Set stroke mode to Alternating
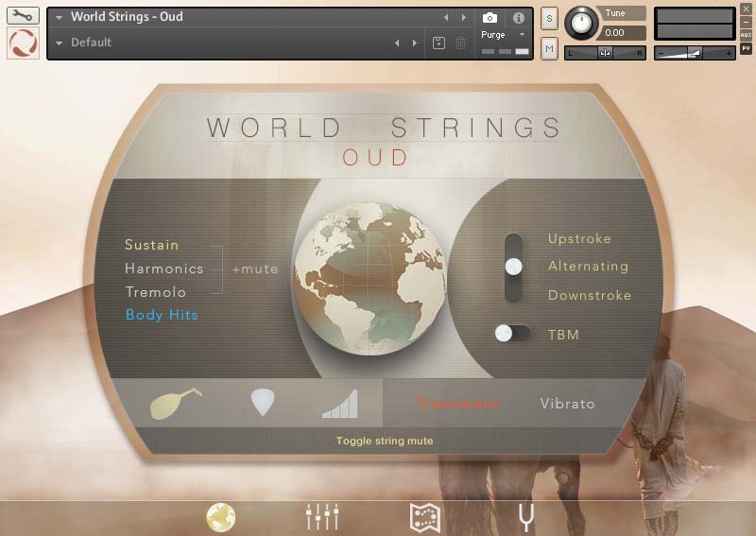Image resolution: width=756 pixels, height=536 pixels. point(588,267)
